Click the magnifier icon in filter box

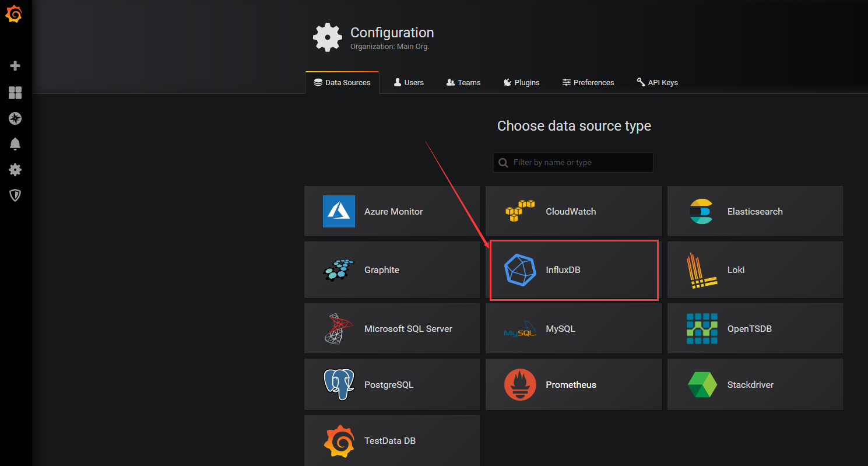504,163
